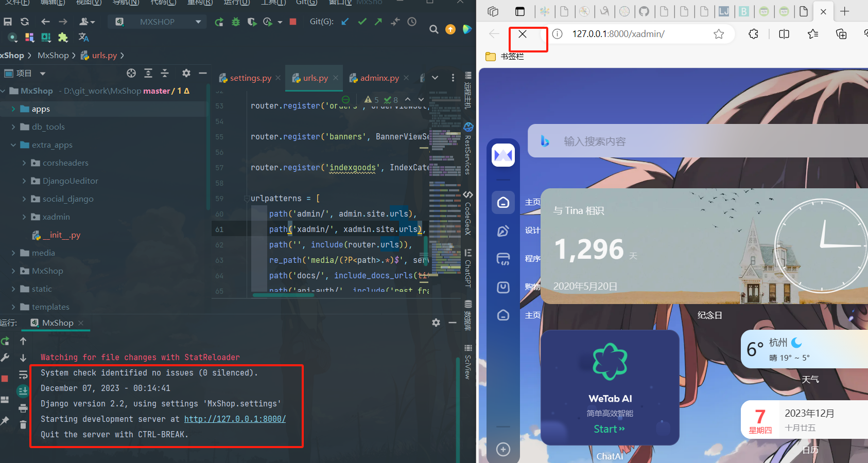This screenshot has height=463, width=868.
Task: Add icon plus button in WeTab sidebar
Action: (x=503, y=449)
